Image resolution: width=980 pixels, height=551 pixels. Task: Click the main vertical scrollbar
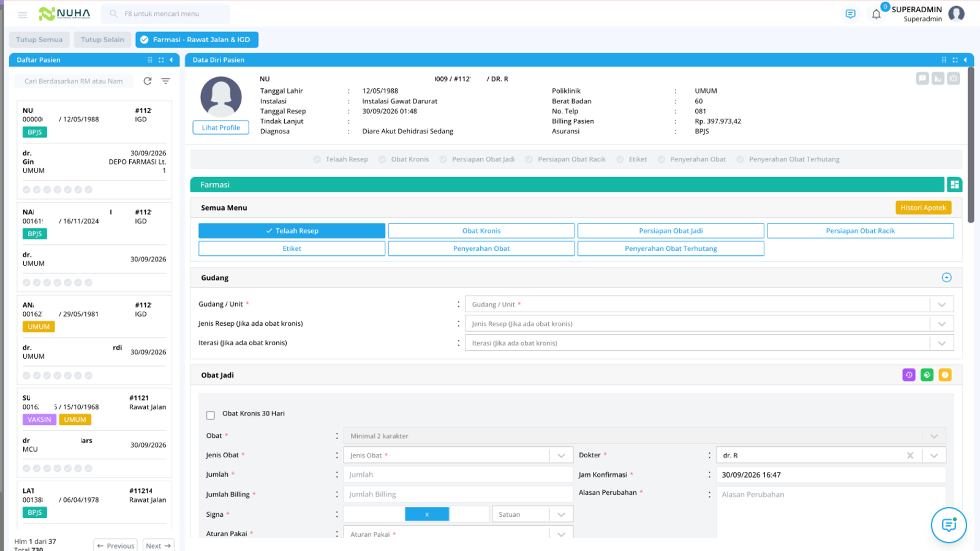[x=971, y=144]
